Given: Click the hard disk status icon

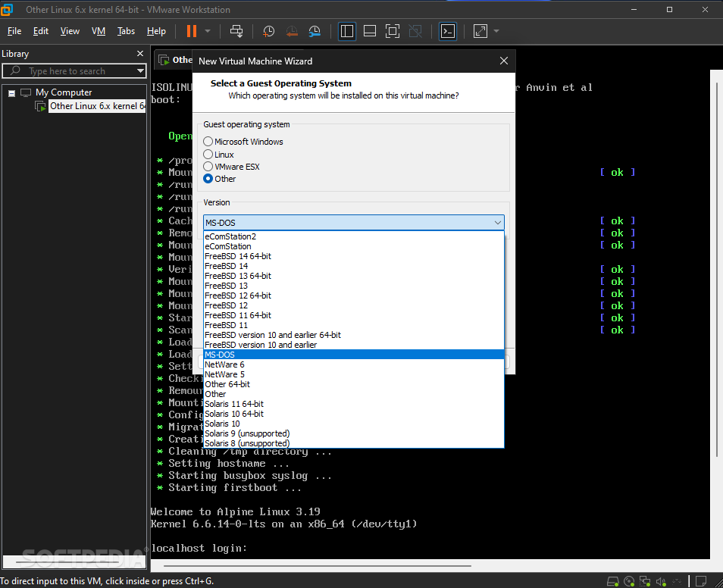Looking at the screenshot, I should tap(613, 581).
